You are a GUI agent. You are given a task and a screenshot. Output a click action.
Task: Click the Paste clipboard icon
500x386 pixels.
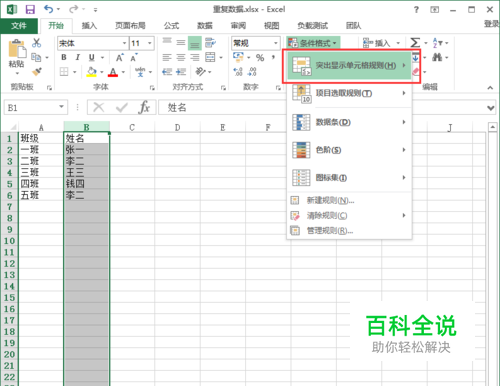pyautogui.click(x=17, y=49)
